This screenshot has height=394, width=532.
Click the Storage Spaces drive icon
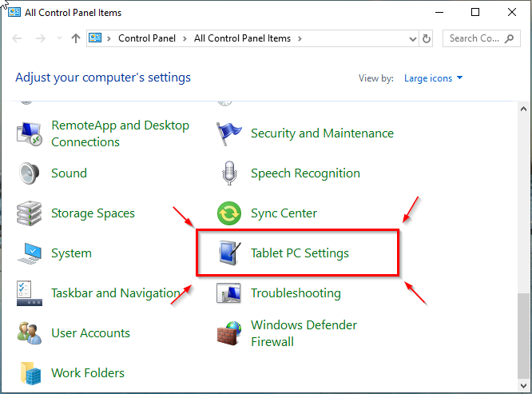[30, 213]
